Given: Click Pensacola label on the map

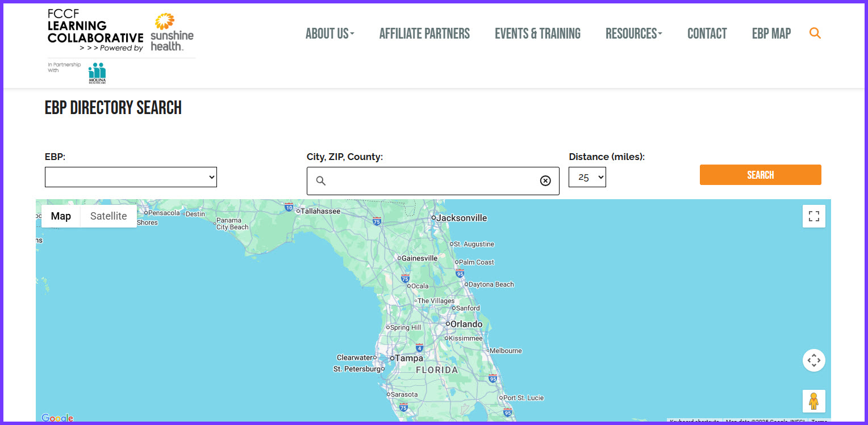Looking at the screenshot, I should (164, 213).
